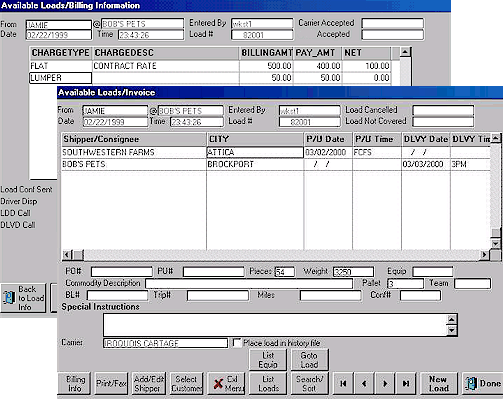Click scroll down arrow of shipper grid
Viewport: 503px width, 399px height.
(x=496, y=243)
